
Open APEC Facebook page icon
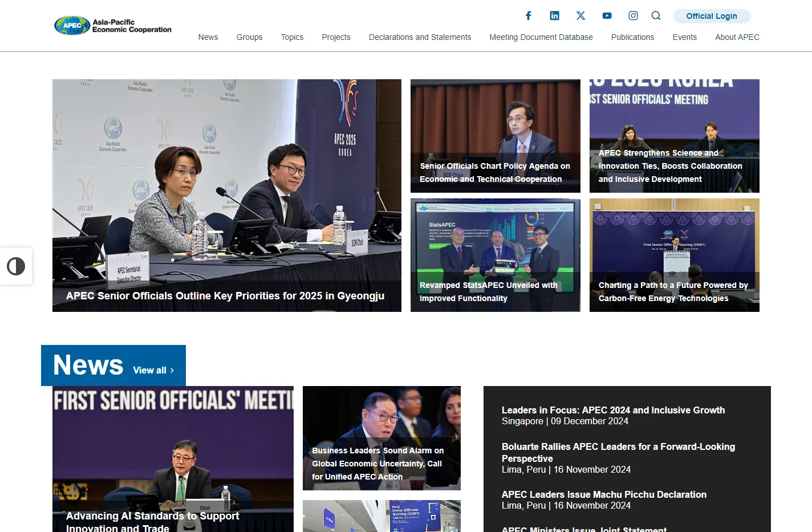tap(529, 16)
